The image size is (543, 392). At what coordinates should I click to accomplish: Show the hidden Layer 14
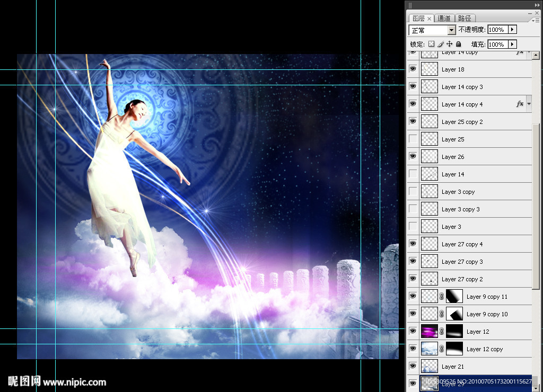point(413,174)
